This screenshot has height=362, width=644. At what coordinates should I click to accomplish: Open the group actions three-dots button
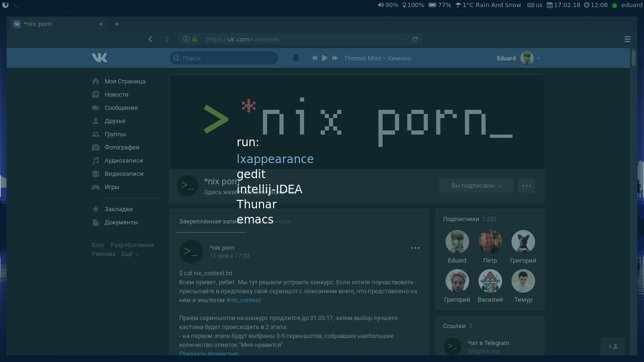(x=527, y=186)
